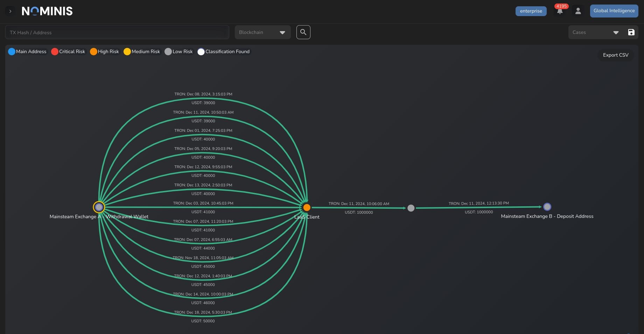Click edge label 'Dec 18, 2024, 5:30:03 PM'
644x334 pixels.
[203, 313]
